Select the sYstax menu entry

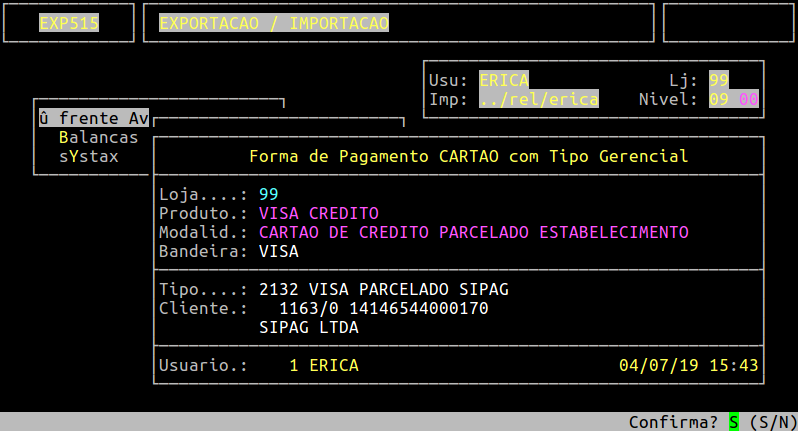coord(88,156)
